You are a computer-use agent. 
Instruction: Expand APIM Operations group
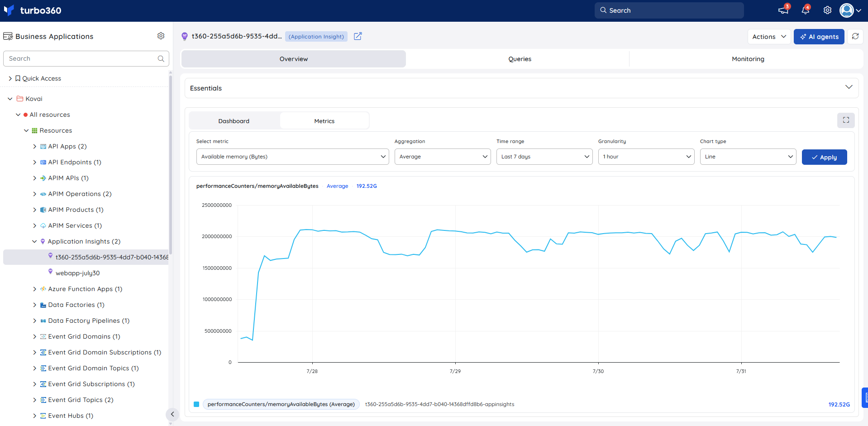coord(34,194)
